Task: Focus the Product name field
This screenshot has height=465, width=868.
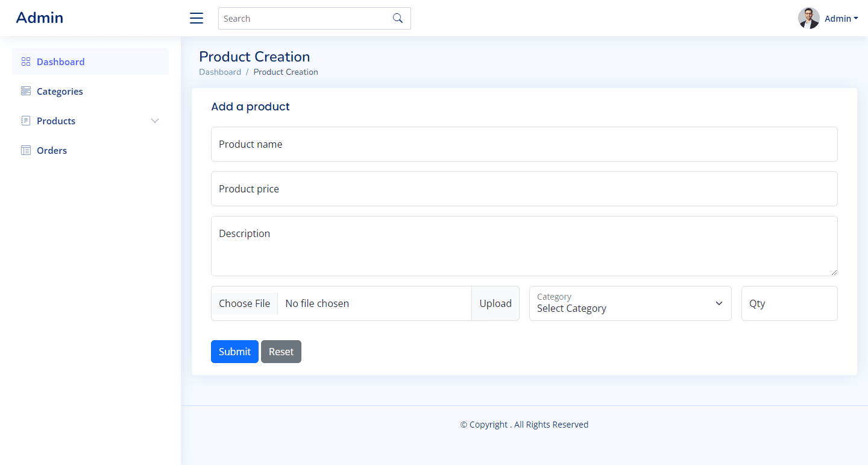Action: click(524, 144)
